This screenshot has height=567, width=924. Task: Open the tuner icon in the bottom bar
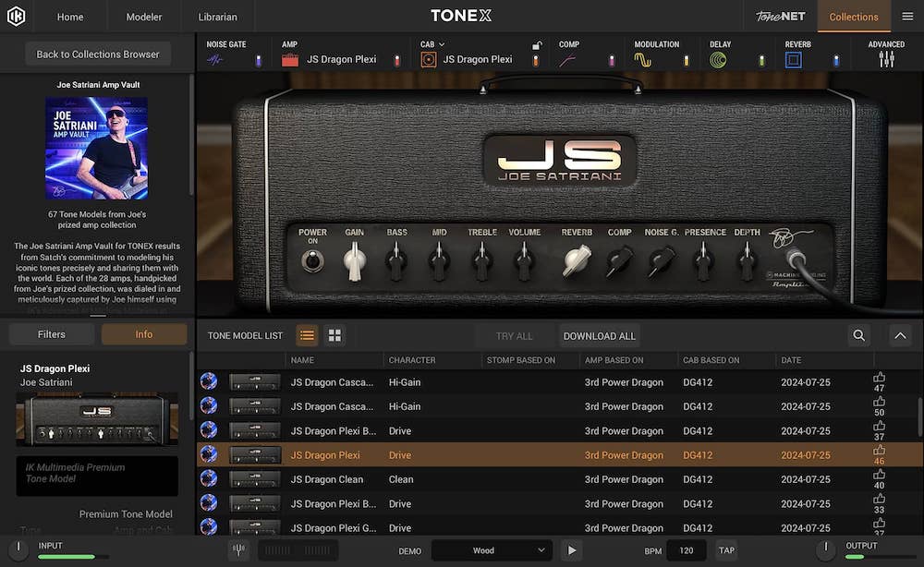pyautogui.click(x=238, y=549)
